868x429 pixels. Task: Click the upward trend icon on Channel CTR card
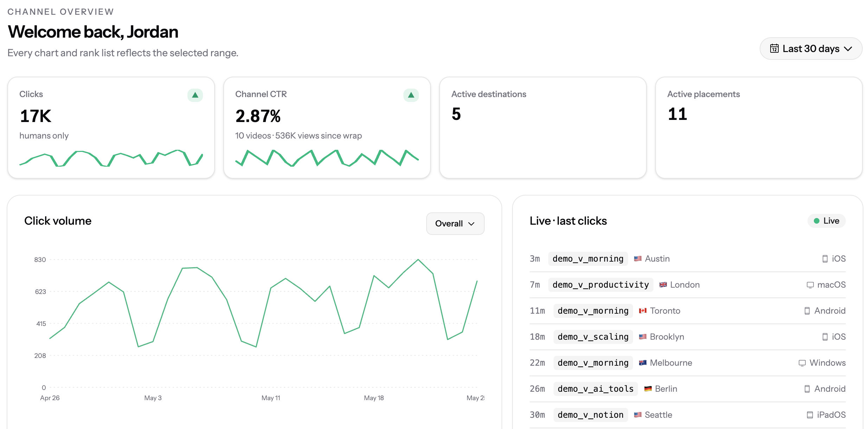(411, 95)
